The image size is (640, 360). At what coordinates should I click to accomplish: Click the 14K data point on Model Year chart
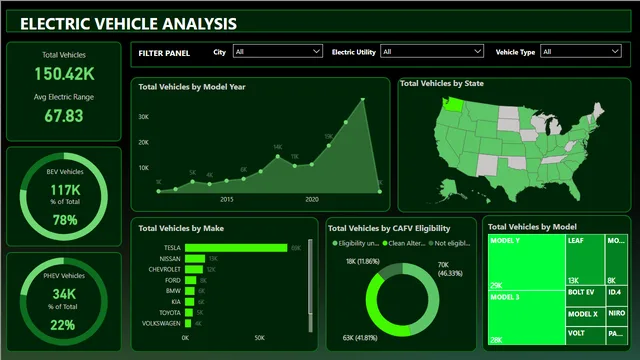(278, 156)
